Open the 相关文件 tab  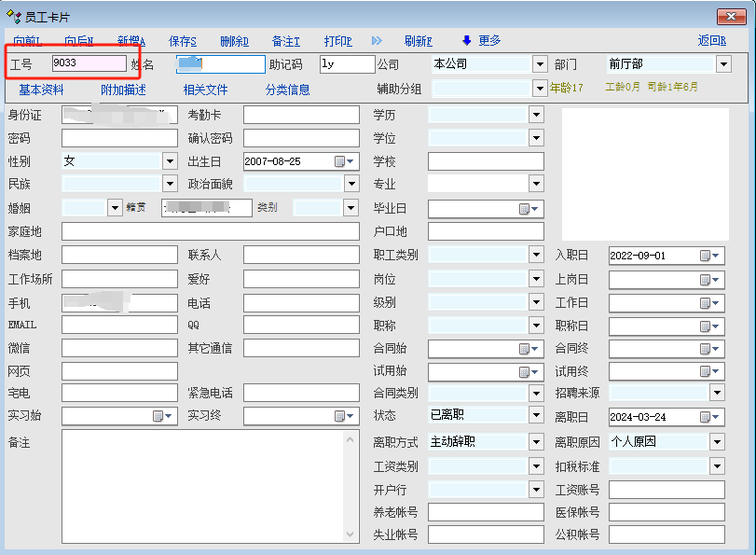[205, 90]
